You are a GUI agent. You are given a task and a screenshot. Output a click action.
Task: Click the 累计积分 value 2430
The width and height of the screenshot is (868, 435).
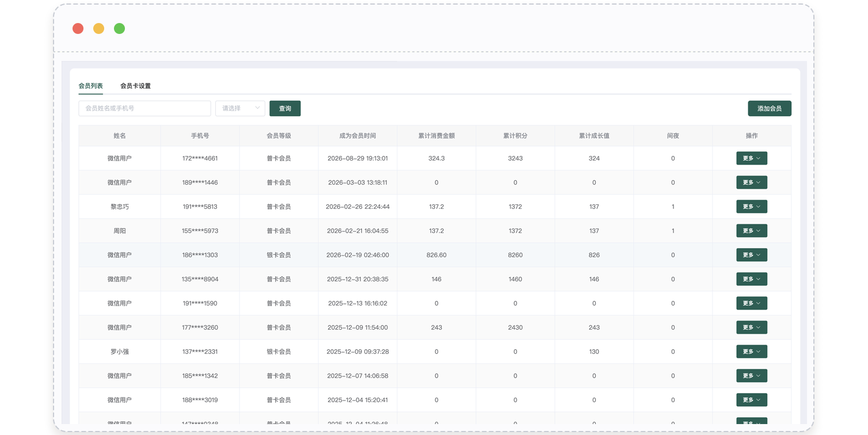(x=515, y=327)
